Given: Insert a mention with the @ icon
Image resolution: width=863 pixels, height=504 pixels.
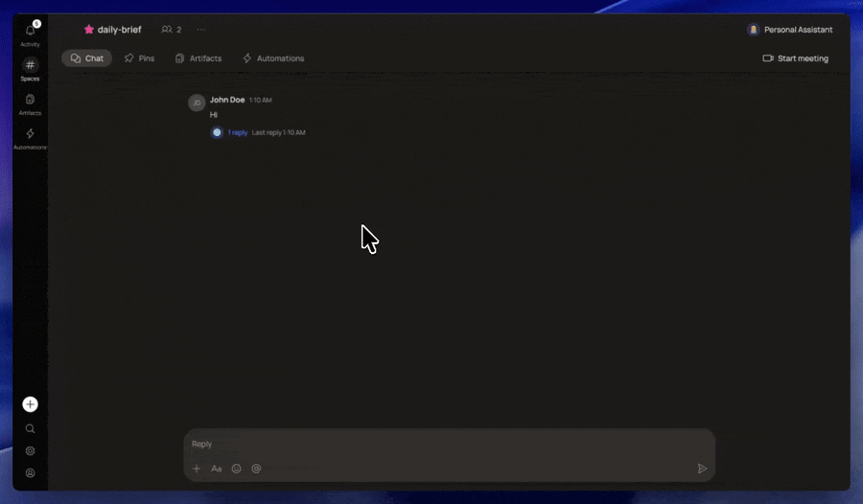Looking at the screenshot, I should pos(256,469).
